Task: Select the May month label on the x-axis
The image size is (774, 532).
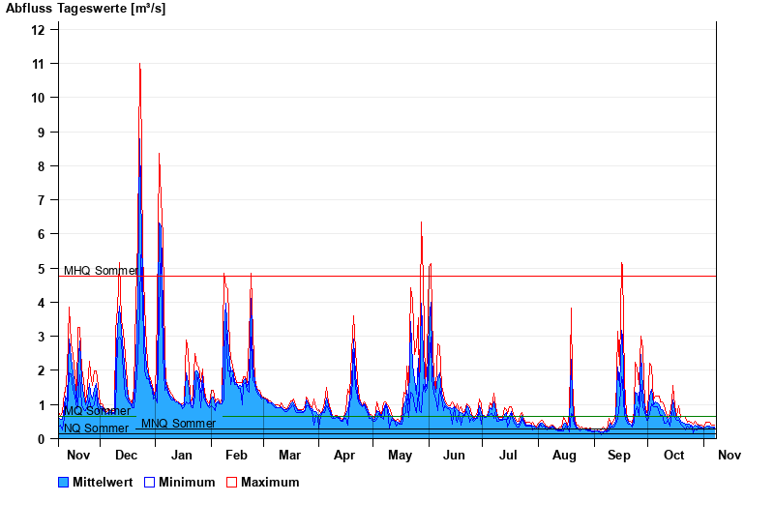Action: [x=400, y=456]
